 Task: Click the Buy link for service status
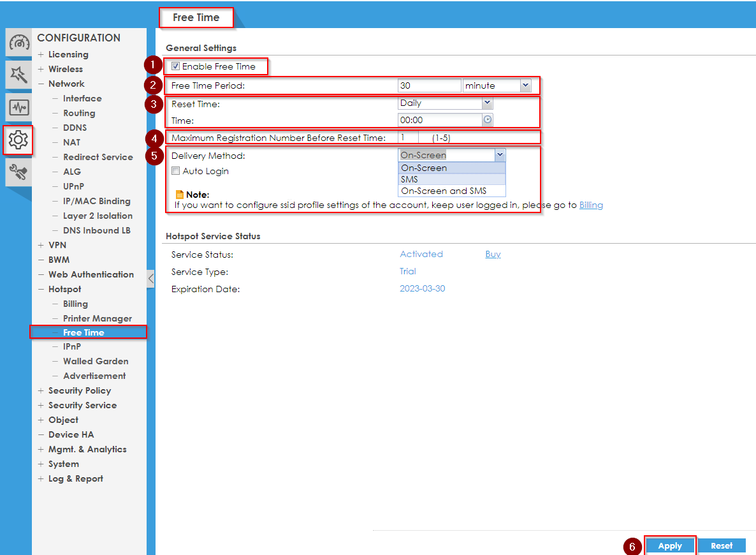coord(493,254)
